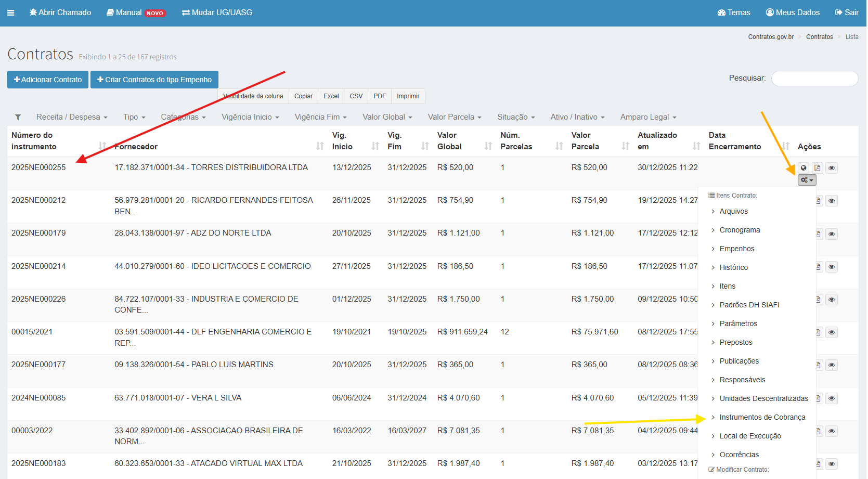
Task: Sort by Fornecedor column arrows
Action: [320, 147]
